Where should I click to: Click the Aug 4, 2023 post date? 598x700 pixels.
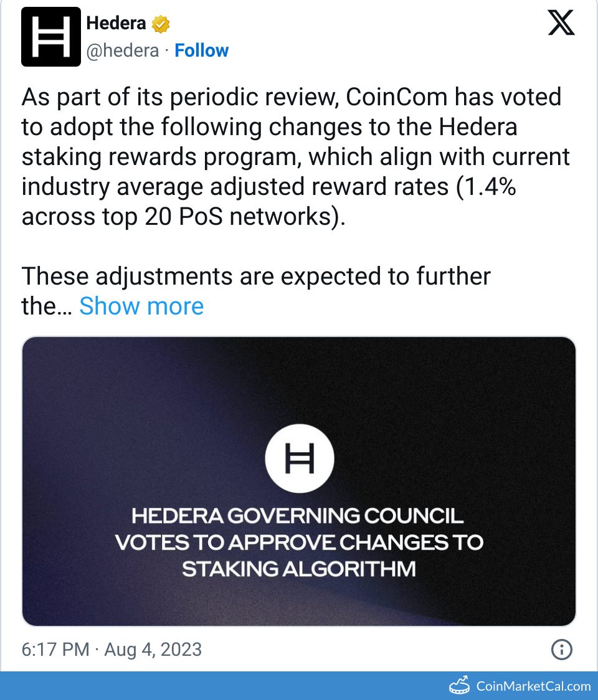(x=153, y=650)
